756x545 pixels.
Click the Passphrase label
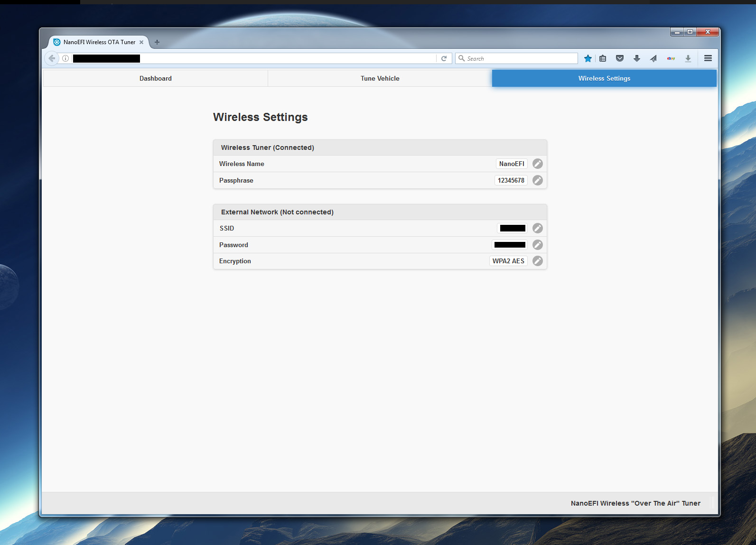tap(236, 180)
